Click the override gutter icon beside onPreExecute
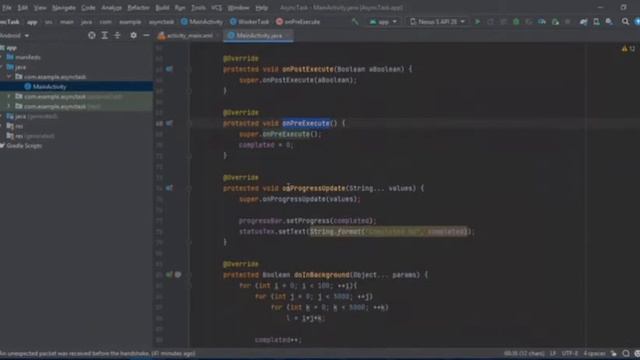 (169, 123)
